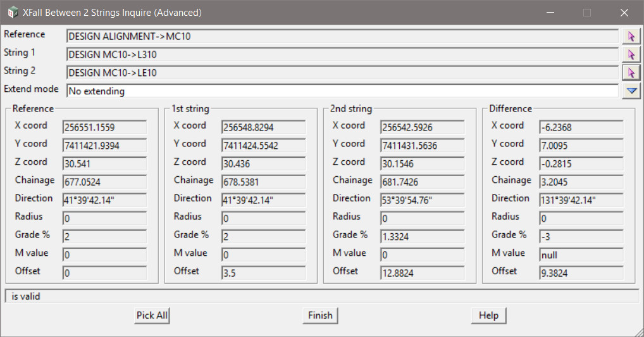Click the pick icon for String 2

click(x=631, y=72)
